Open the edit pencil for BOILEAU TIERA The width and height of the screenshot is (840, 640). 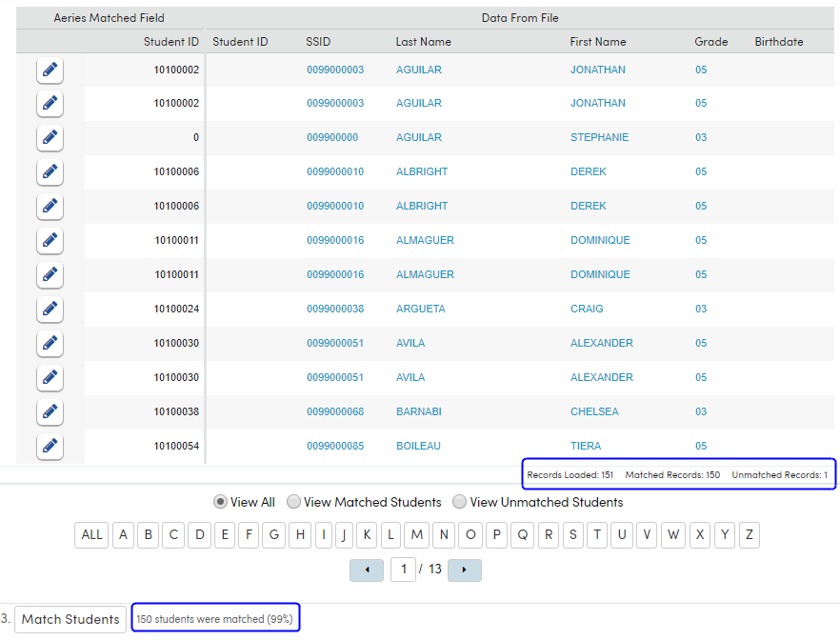50,447
